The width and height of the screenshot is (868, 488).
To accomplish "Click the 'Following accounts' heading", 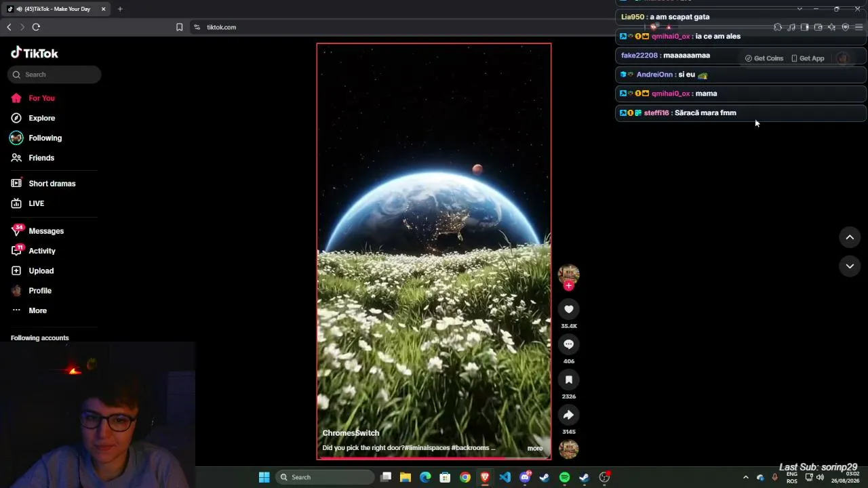I will pos(40,338).
